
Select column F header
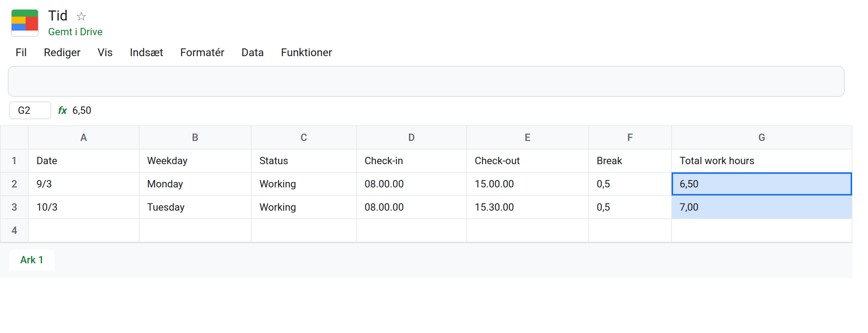[x=630, y=137]
